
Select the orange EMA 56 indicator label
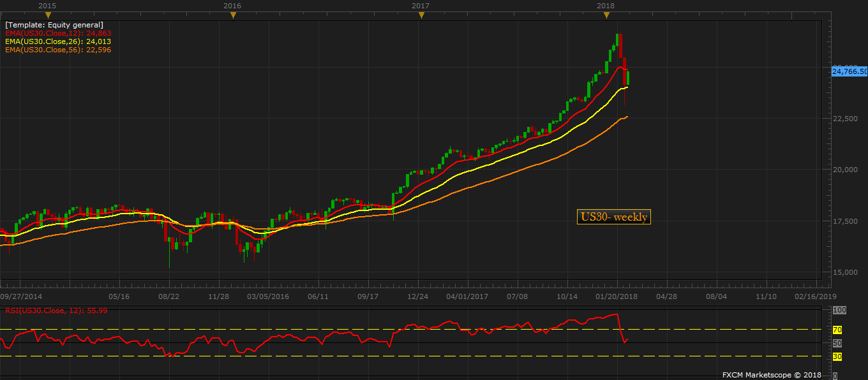(57, 49)
